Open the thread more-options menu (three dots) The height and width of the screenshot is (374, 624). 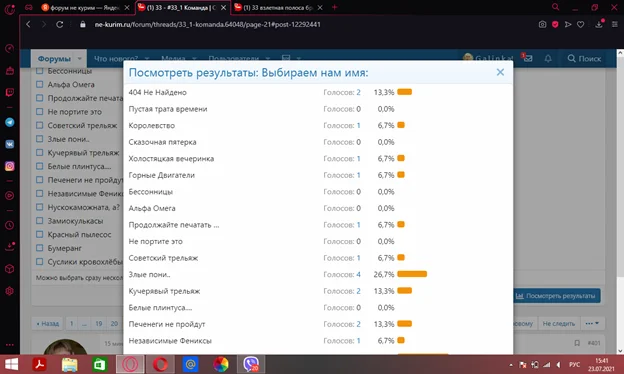pyautogui.click(x=592, y=323)
